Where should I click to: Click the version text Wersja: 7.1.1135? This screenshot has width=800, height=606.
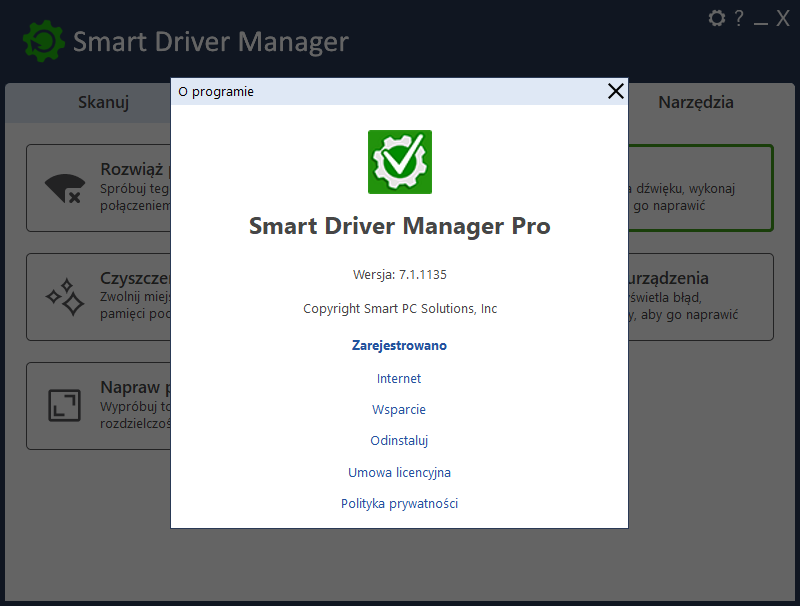click(x=400, y=274)
